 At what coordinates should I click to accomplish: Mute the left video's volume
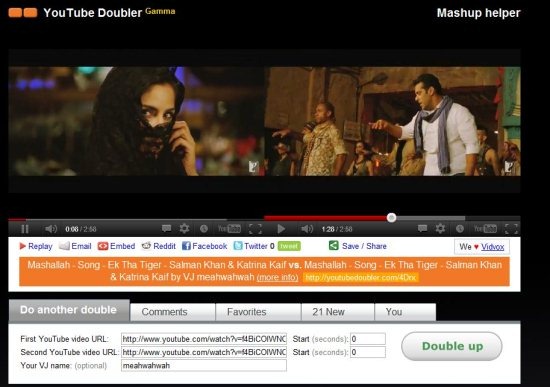[x=51, y=229]
